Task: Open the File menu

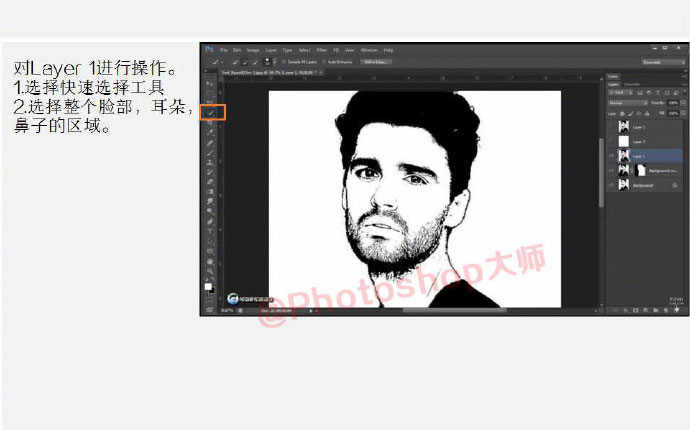Action: [224, 50]
